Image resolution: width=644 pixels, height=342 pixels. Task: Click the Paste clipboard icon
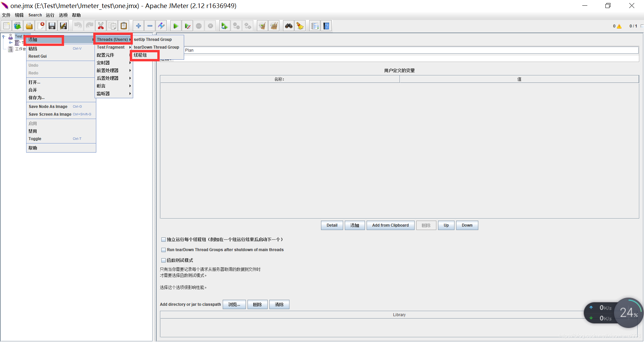tap(124, 26)
